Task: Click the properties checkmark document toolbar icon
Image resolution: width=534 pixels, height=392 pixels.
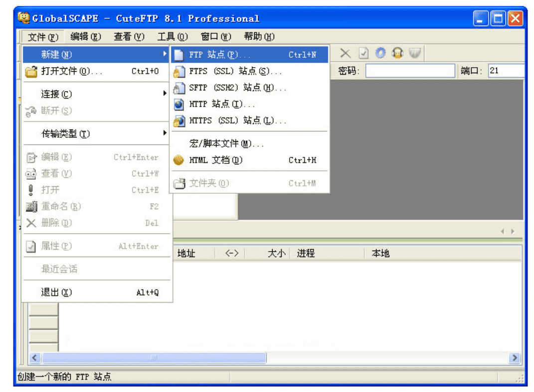Action: [x=364, y=54]
